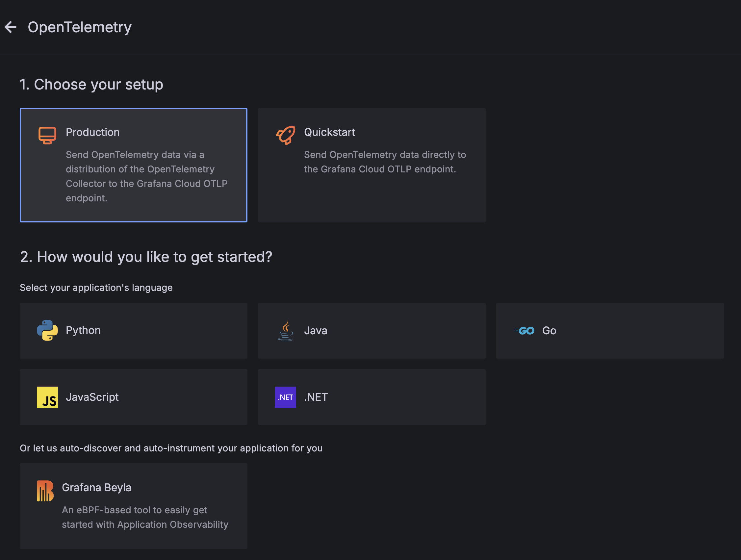Click the purple .NET logo icon
Screen dimensions: 741x560
point(285,397)
